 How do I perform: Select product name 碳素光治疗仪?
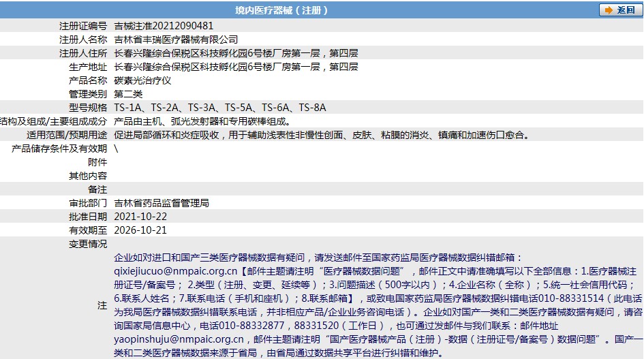[142, 80]
